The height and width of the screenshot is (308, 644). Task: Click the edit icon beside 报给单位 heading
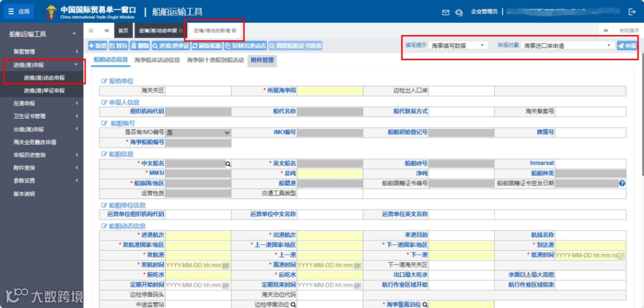104,81
